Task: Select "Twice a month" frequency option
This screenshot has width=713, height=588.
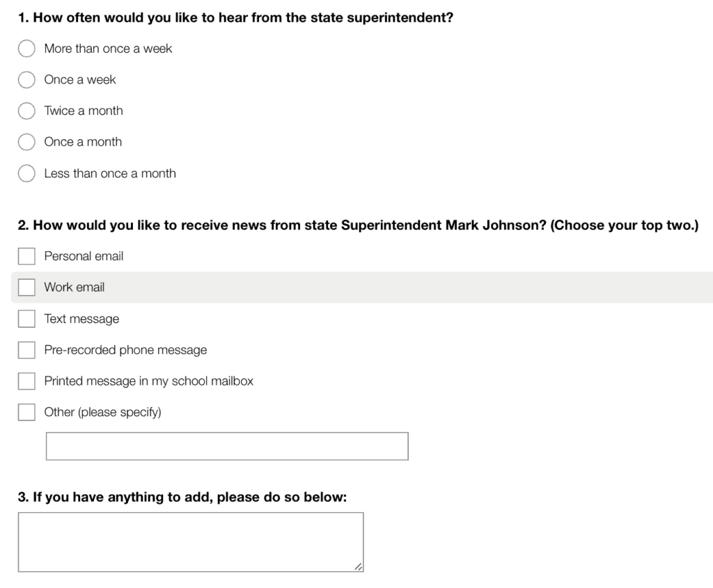Action: 26,111
